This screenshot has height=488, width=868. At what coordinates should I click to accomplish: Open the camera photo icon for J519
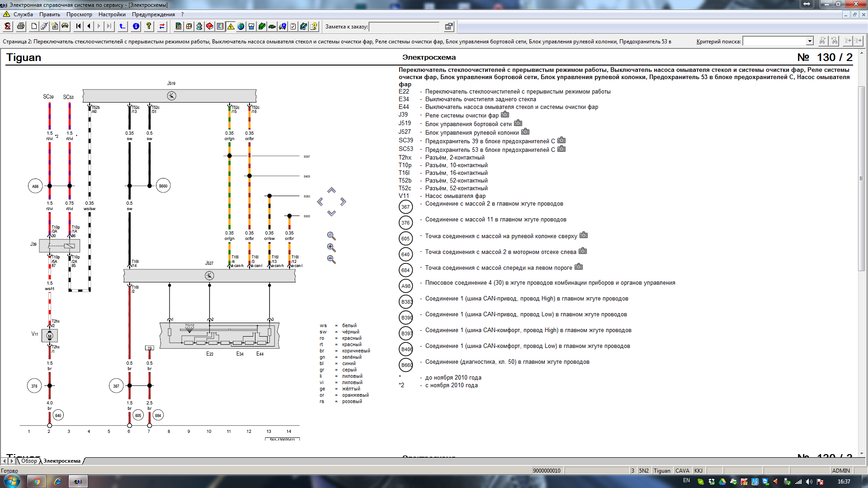[x=518, y=123]
